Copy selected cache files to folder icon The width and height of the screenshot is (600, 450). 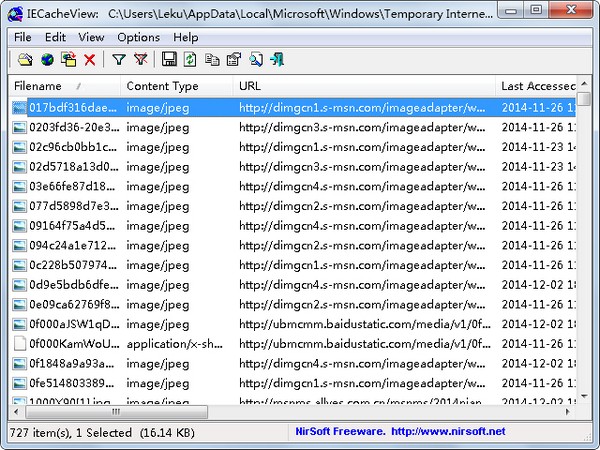click(69, 60)
